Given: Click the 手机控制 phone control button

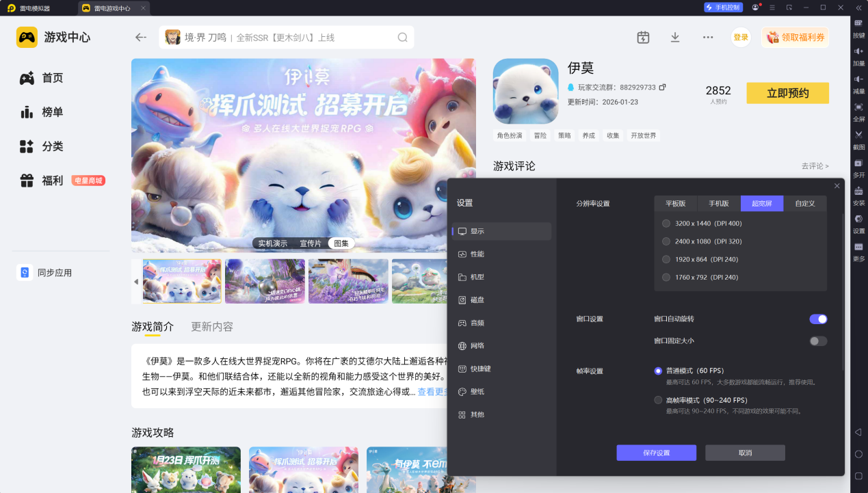Looking at the screenshot, I should point(723,8).
